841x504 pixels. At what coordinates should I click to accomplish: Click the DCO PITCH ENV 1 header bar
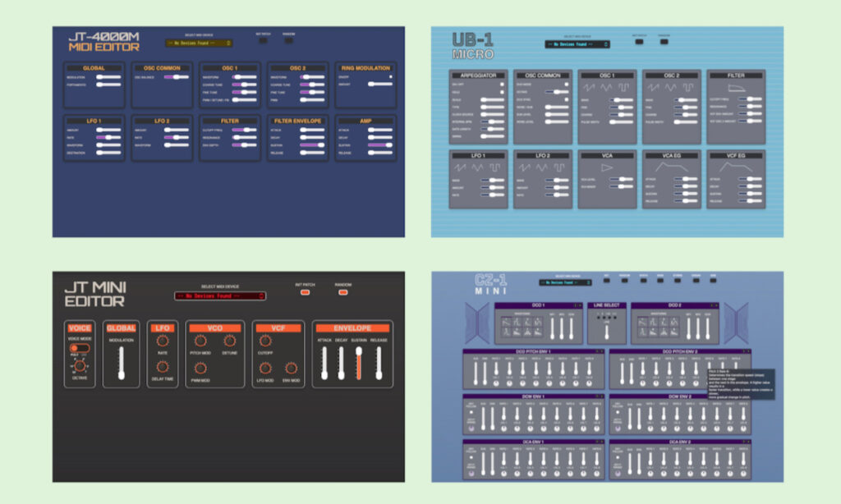532,351
